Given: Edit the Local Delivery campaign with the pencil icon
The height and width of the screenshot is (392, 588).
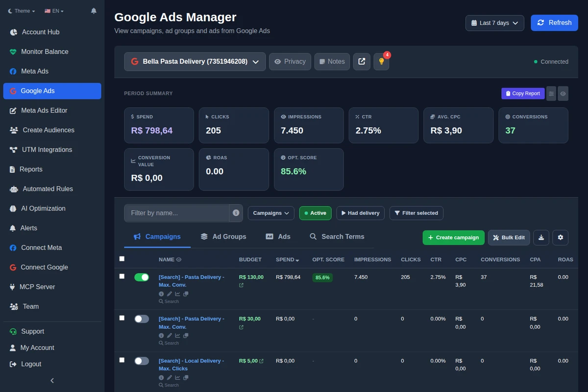Looking at the screenshot, I should coord(170,378).
